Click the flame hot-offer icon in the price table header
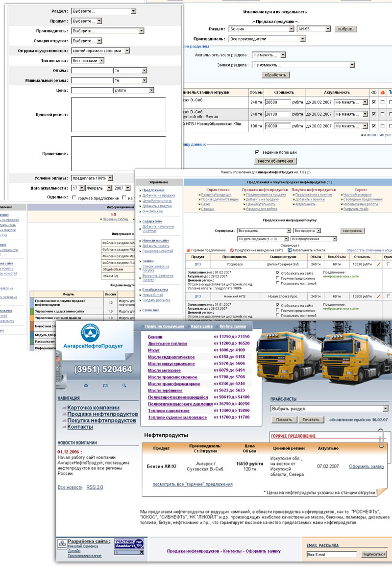The height and width of the screenshot is (588, 392). tap(383, 92)
